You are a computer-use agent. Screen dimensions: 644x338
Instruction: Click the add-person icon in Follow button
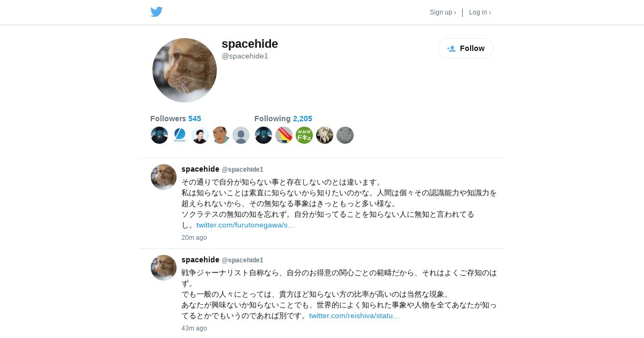coord(451,48)
